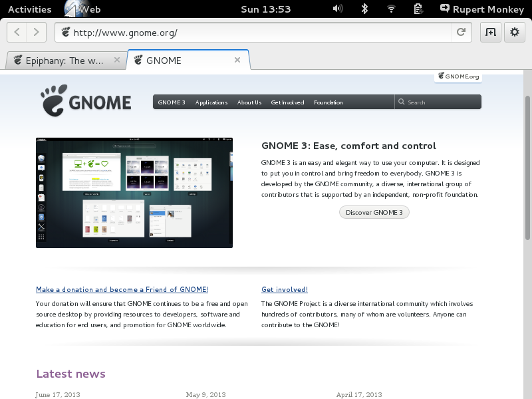Open the Bluetooth status icon
This screenshot has width=532, height=399.
pyautogui.click(x=364, y=9)
